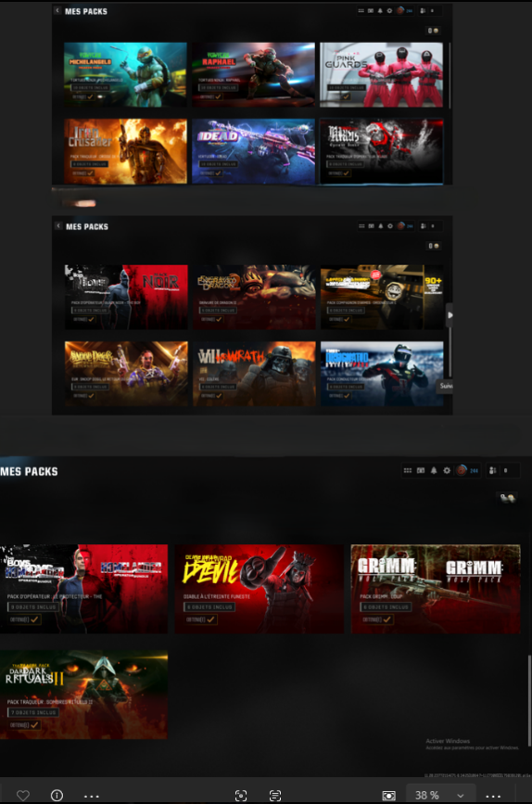Open the Homelander operator pack card
The width and height of the screenshot is (532, 804).
83,589
